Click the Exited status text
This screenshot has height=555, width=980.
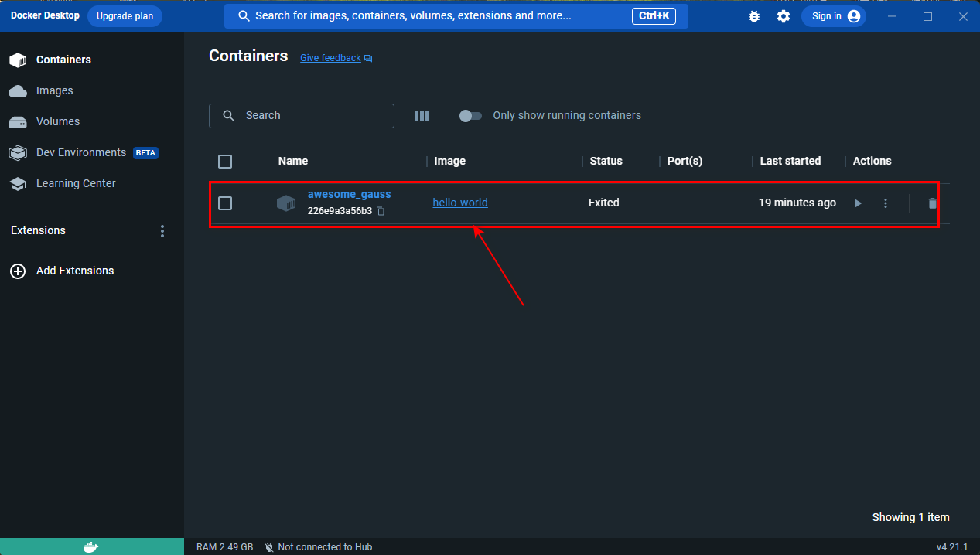604,203
